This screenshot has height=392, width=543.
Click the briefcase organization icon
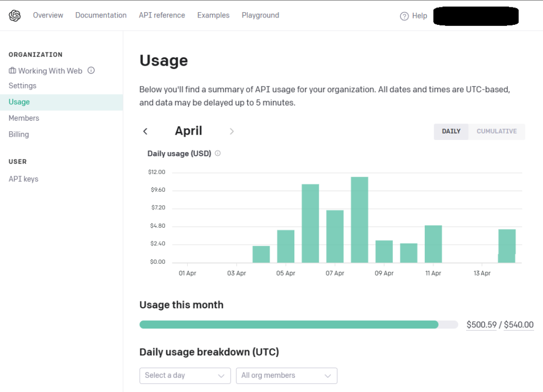click(x=12, y=70)
